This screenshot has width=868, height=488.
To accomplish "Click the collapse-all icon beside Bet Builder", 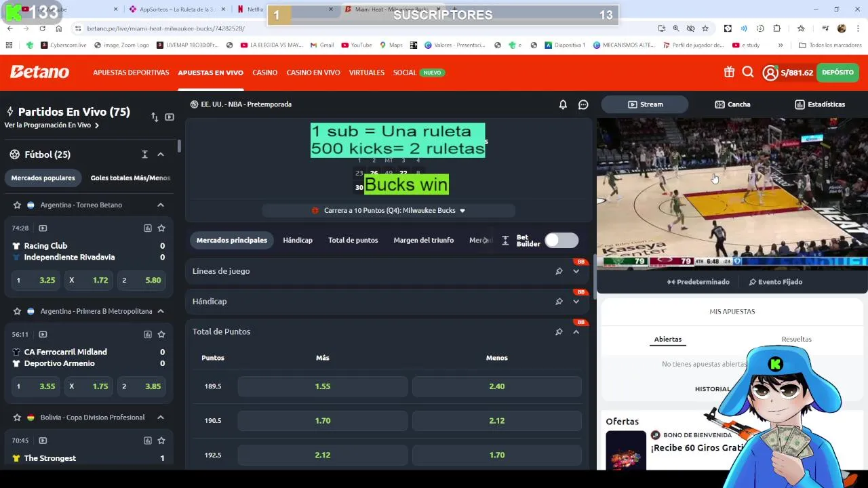I will pos(505,241).
